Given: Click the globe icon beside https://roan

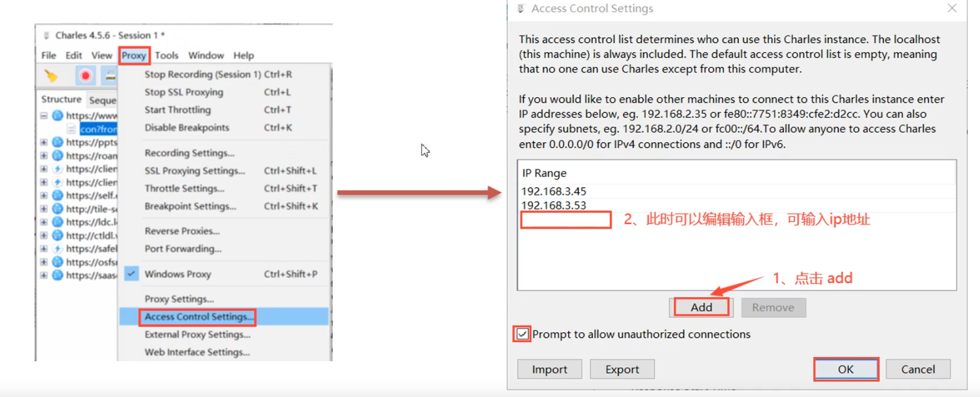Looking at the screenshot, I should (58, 155).
